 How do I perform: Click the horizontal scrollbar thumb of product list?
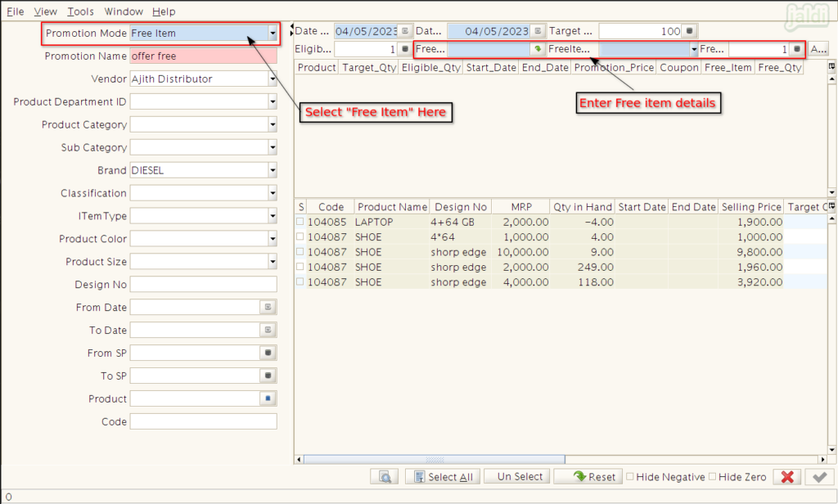434,460
